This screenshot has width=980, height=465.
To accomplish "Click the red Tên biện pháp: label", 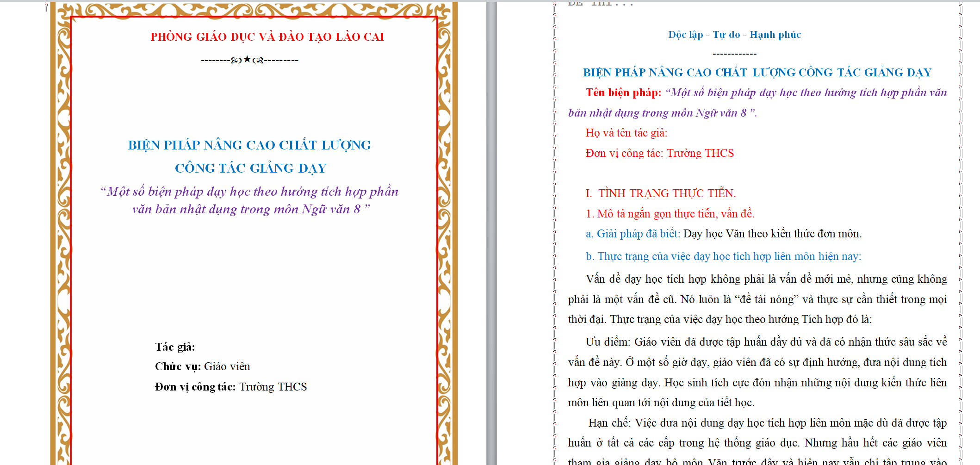I will 623,93.
